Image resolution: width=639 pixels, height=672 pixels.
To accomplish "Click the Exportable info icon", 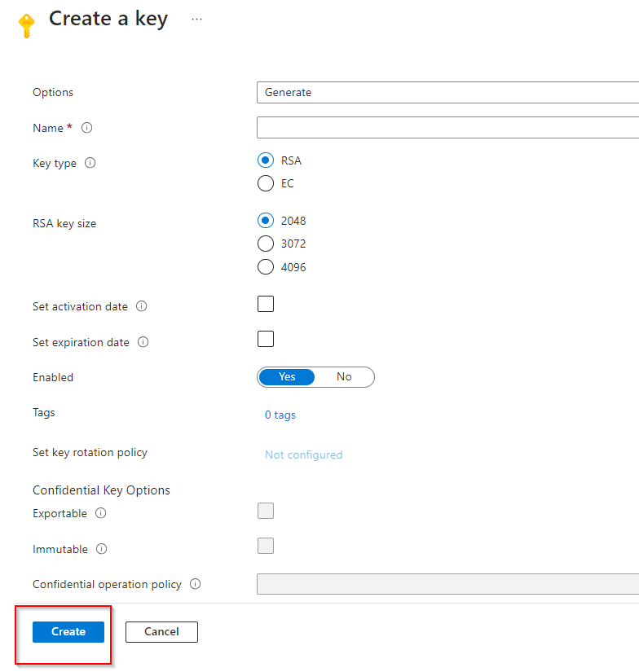I will pos(101,513).
